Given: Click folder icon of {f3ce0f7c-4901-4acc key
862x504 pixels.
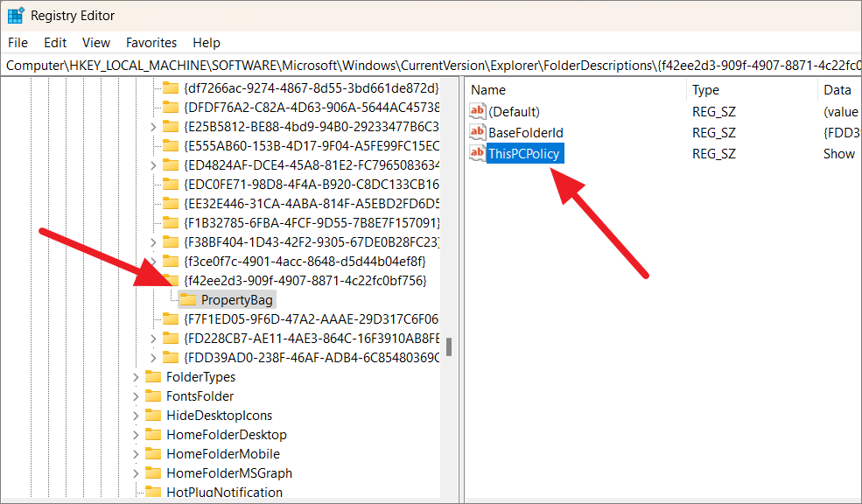Looking at the screenshot, I should click(171, 261).
